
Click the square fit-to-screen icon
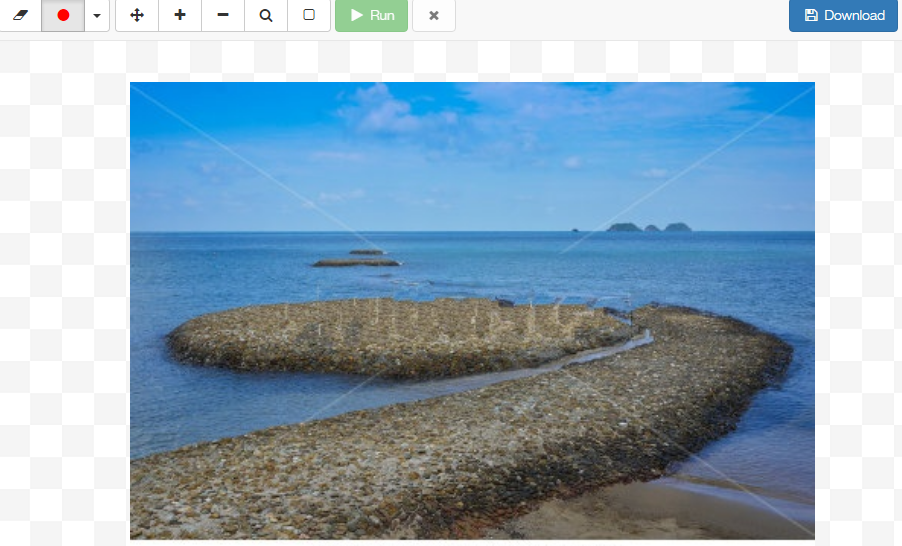pos(309,15)
